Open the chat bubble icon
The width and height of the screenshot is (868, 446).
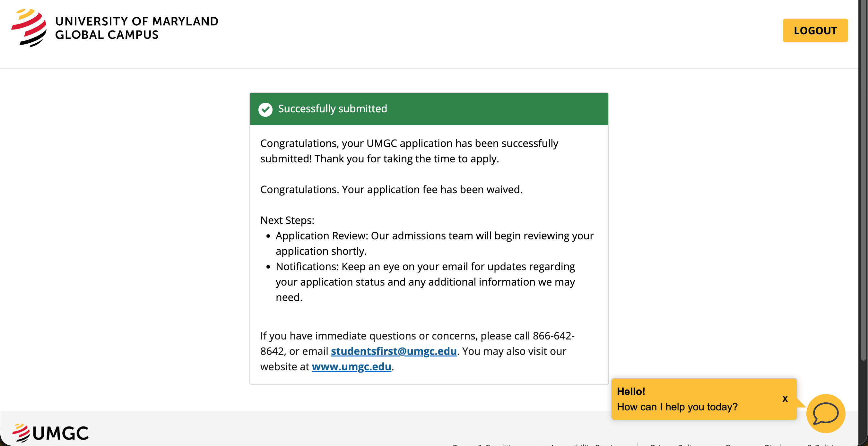[x=826, y=413]
